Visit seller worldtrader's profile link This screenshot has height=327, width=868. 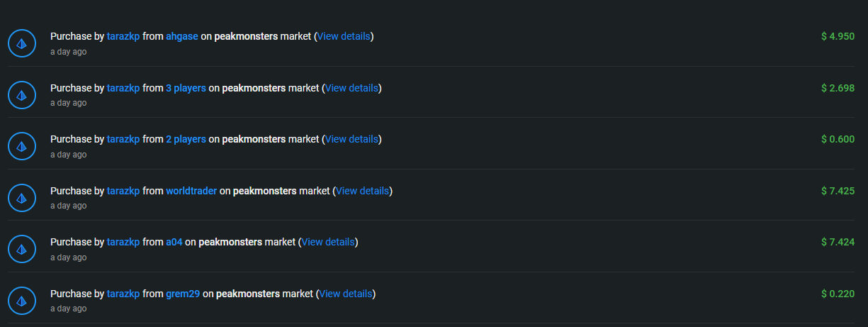[191, 191]
